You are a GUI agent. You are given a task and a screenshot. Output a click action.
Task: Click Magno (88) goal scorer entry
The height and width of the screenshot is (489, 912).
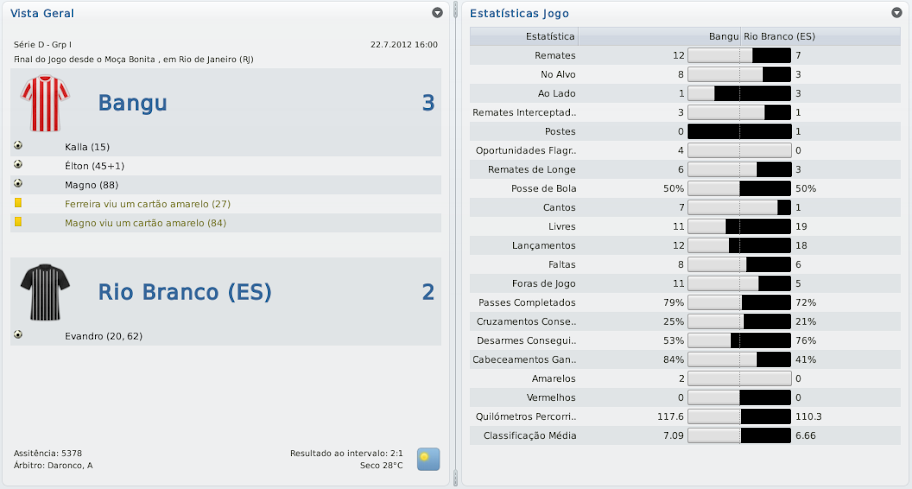click(x=92, y=184)
